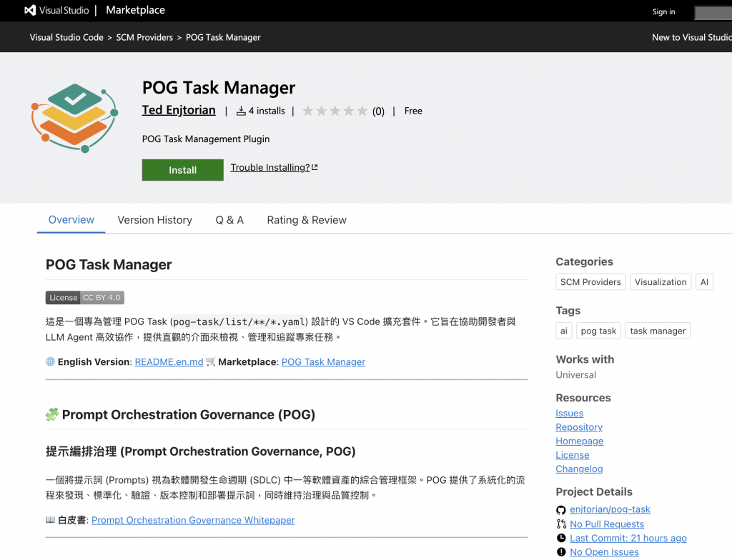
Task: Select the AI category chip
Action: pos(704,282)
